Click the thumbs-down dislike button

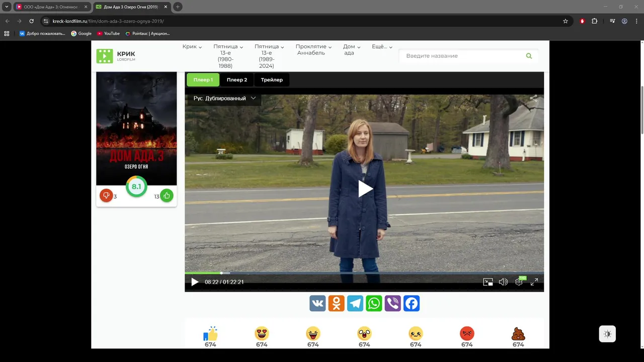(106, 196)
